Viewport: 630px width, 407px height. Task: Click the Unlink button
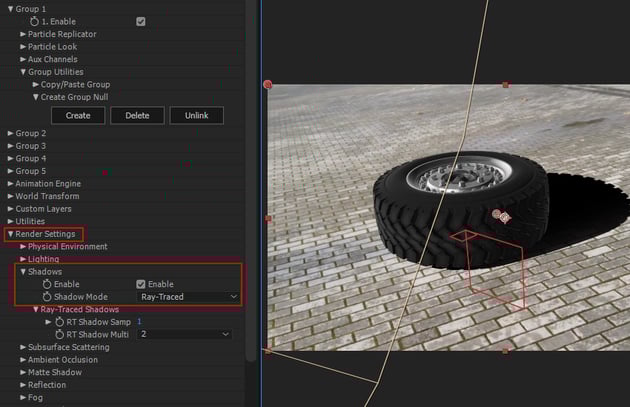(197, 115)
